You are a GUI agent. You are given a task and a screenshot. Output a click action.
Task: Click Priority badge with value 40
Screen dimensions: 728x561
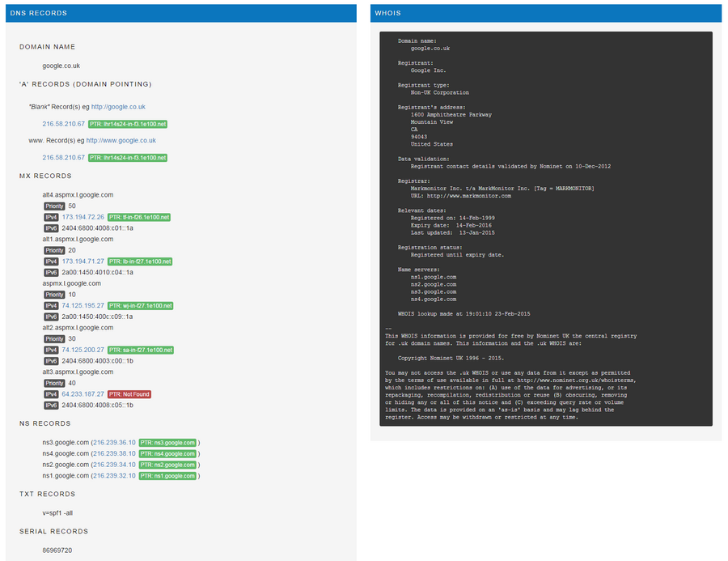pyautogui.click(x=54, y=383)
